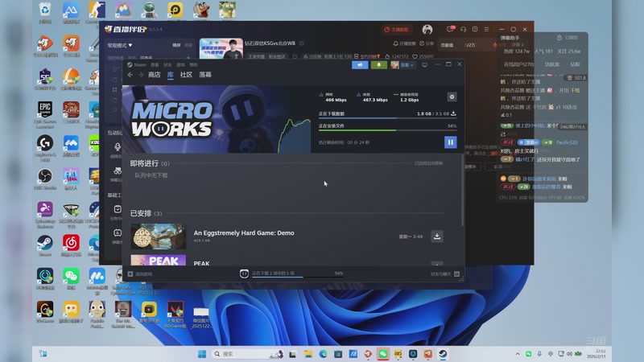This screenshot has width=644, height=362.
Task: Go forward with Steam's right arrow
Action: click(140, 75)
